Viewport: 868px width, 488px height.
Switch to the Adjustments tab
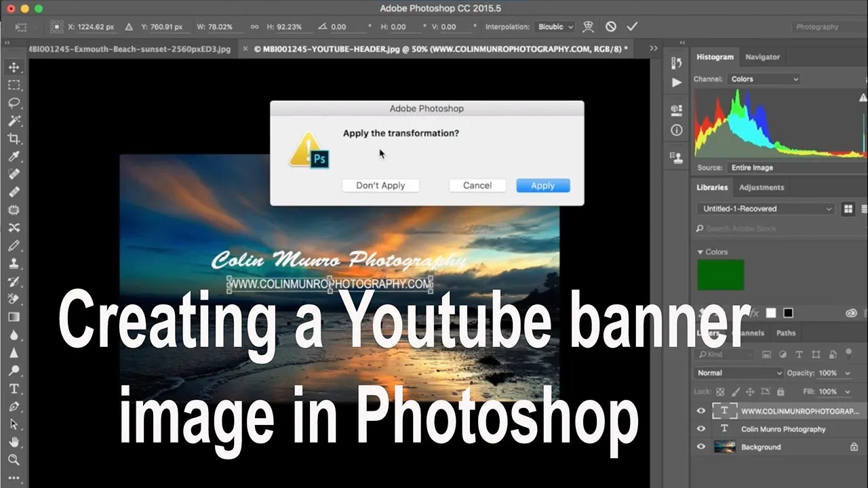[762, 187]
